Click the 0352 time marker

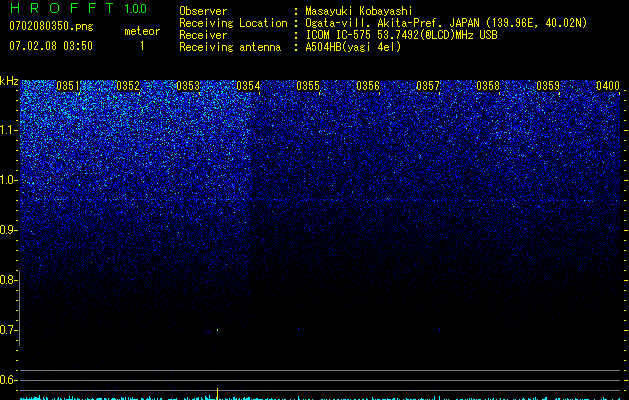point(128,86)
